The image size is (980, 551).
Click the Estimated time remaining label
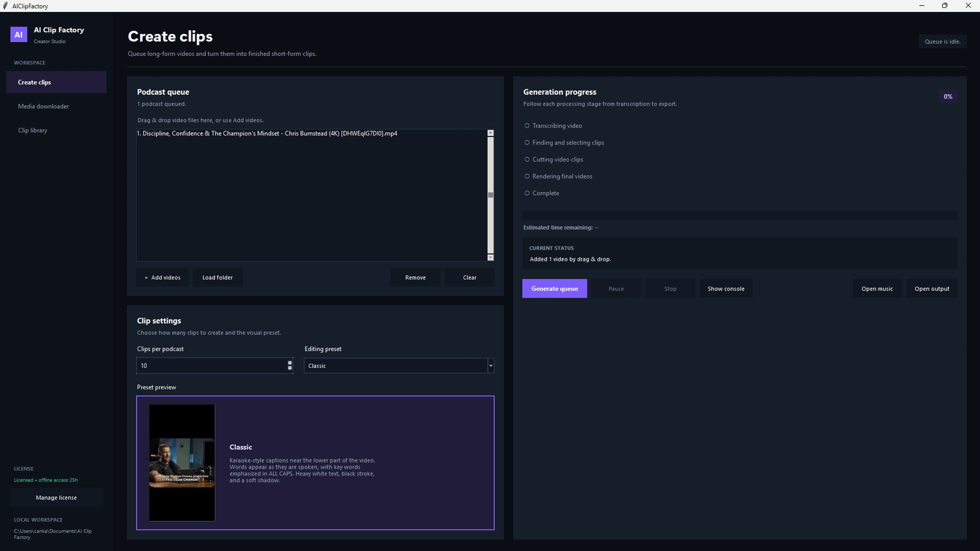[561, 227]
